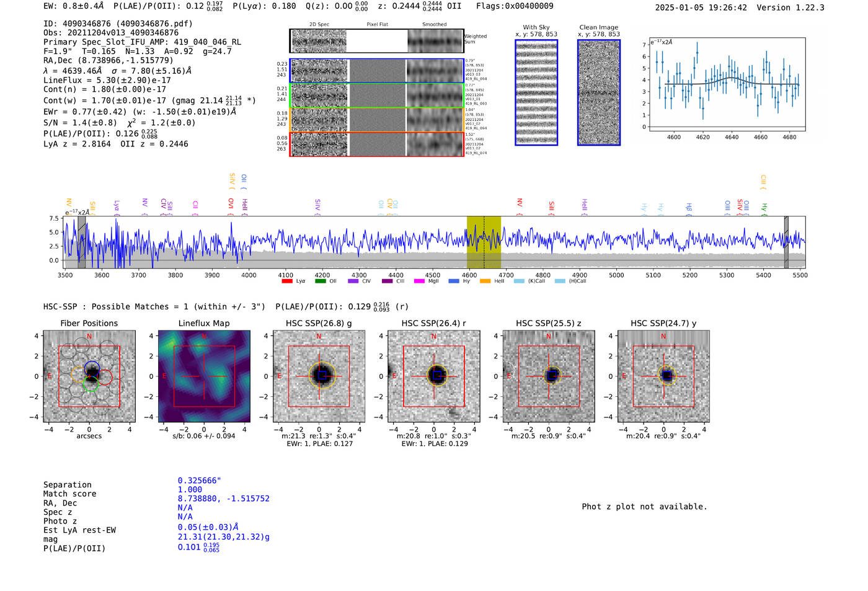Click the s/b: 0.06 +/- 0.094 caption
The height and width of the screenshot is (591, 868).
click(204, 436)
